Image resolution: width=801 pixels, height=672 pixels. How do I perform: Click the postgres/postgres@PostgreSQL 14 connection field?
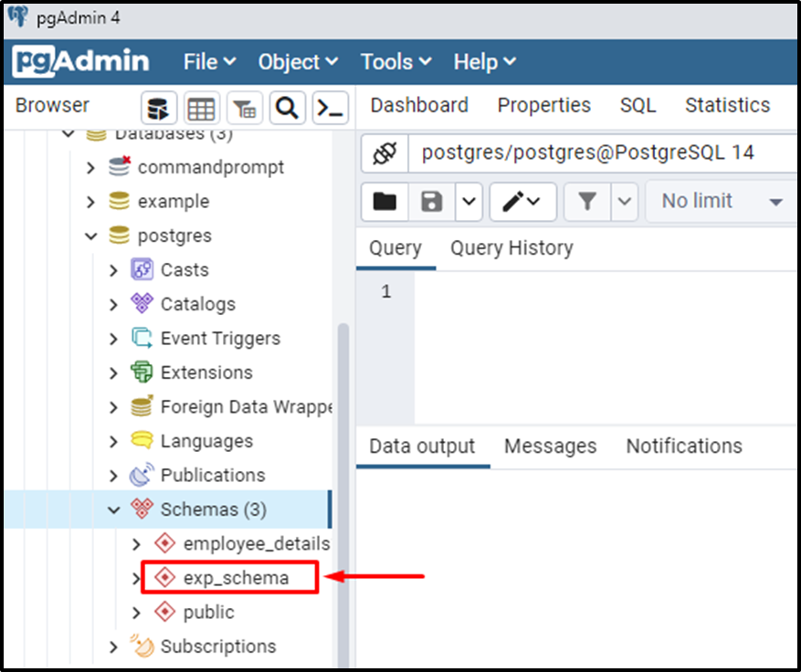[x=602, y=153]
